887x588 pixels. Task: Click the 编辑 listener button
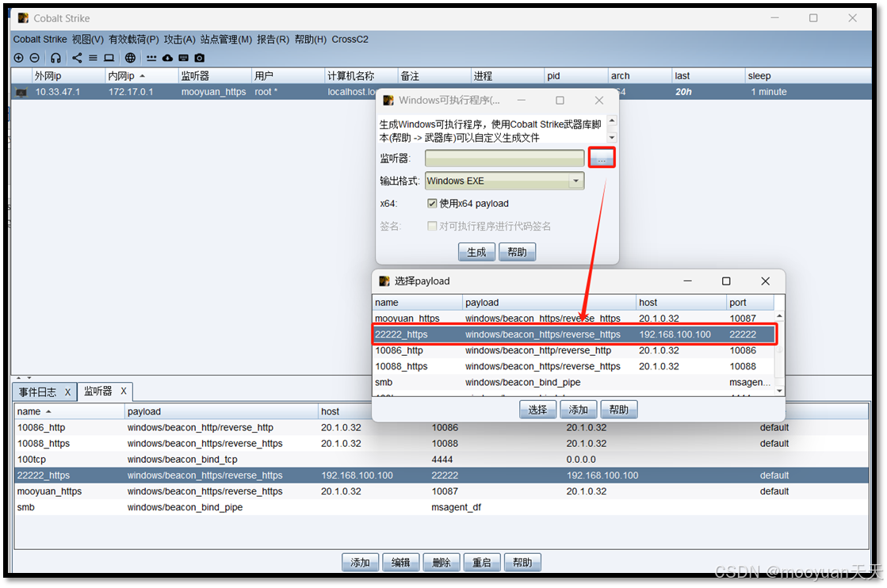point(400,563)
